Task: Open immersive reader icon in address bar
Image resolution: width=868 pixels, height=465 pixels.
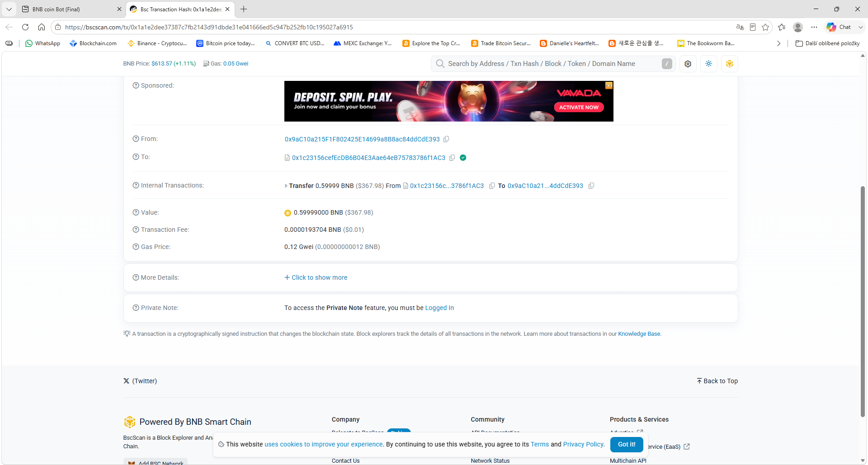Action: click(x=753, y=27)
